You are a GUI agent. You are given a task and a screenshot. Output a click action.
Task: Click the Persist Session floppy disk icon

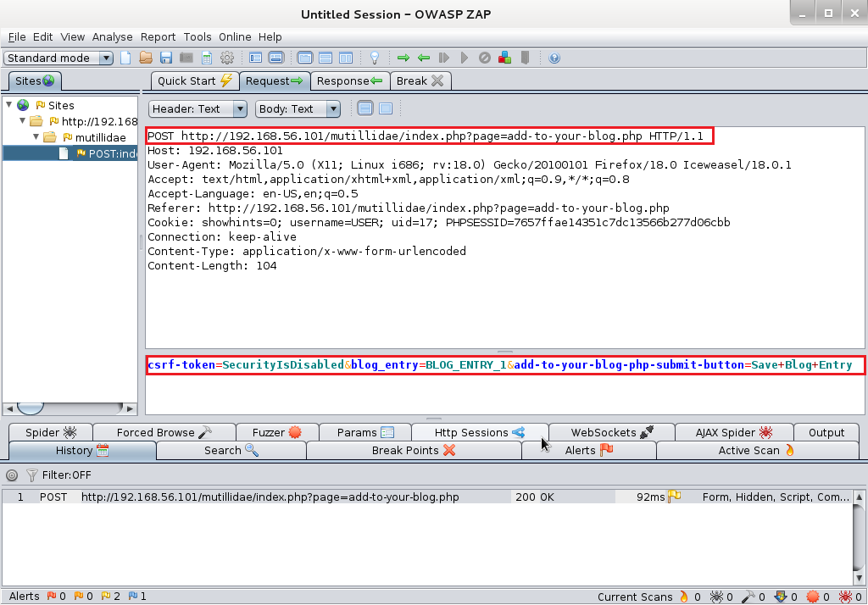166,58
